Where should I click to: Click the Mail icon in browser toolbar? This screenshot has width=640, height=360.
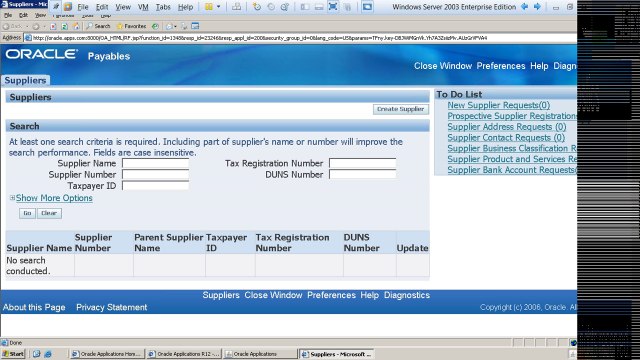(170, 26)
